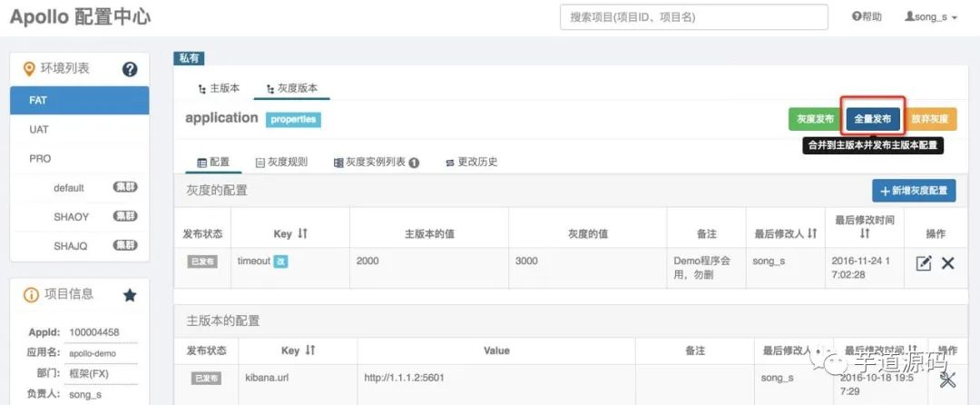Open the 灰度规则 sub-tab
The image size is (980, 405).
[281, 162]
